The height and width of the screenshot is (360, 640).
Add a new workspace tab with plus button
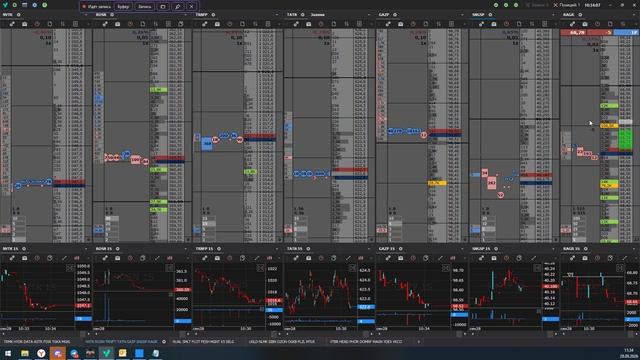[418, 342]
